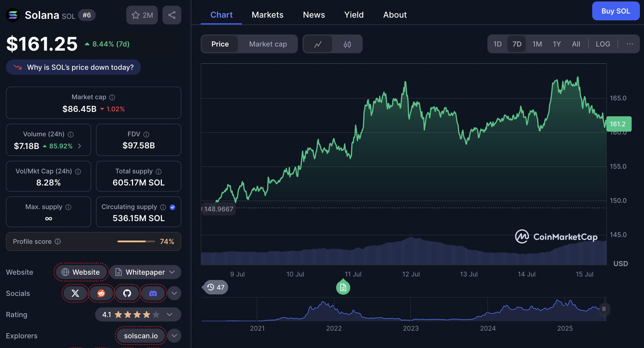Switch to the Chart tab
This screenshot has width=644, height=348.
[x=221, y=15]
